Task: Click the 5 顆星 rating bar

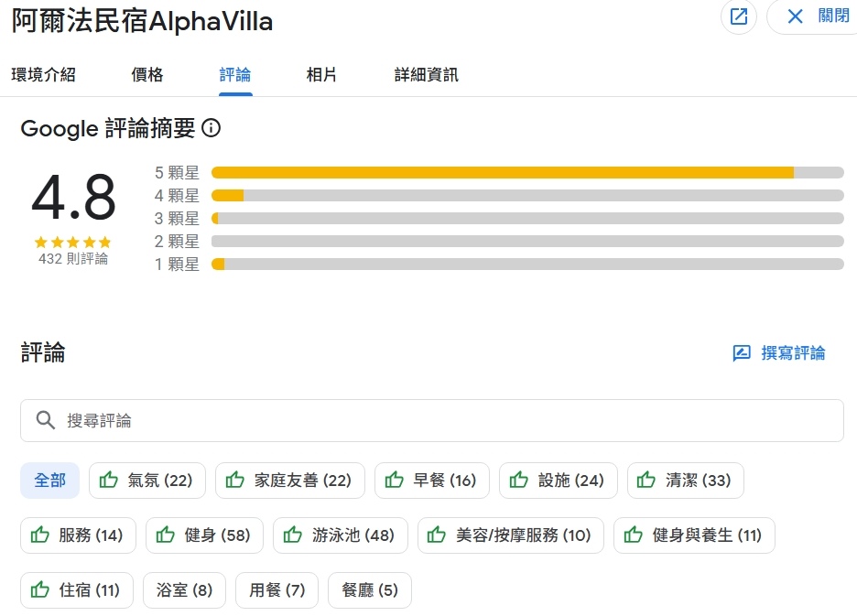Action: pos(526,172)
